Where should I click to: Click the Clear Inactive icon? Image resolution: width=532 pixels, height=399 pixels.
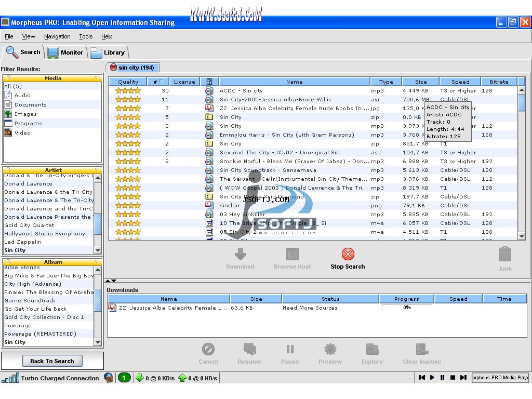pos(422,349)
